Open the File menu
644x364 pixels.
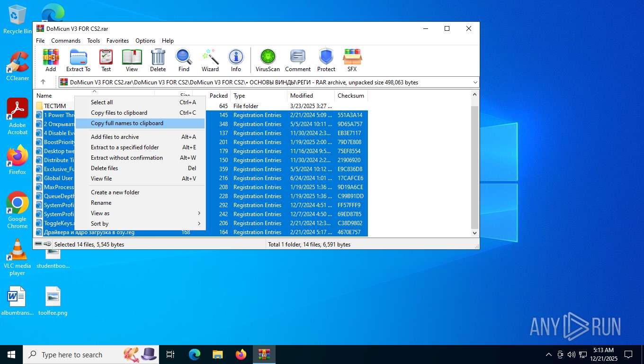click(40, 41)
